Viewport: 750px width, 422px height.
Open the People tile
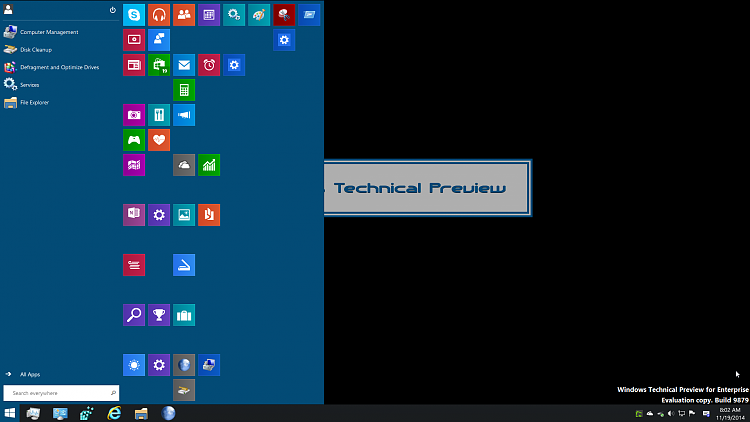tap(184, 15)
